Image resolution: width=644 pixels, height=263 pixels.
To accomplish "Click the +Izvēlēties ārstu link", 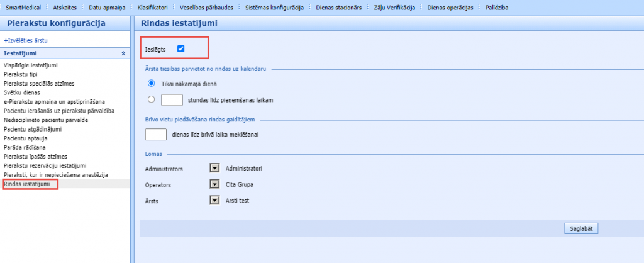I will [x=26, y=40].
